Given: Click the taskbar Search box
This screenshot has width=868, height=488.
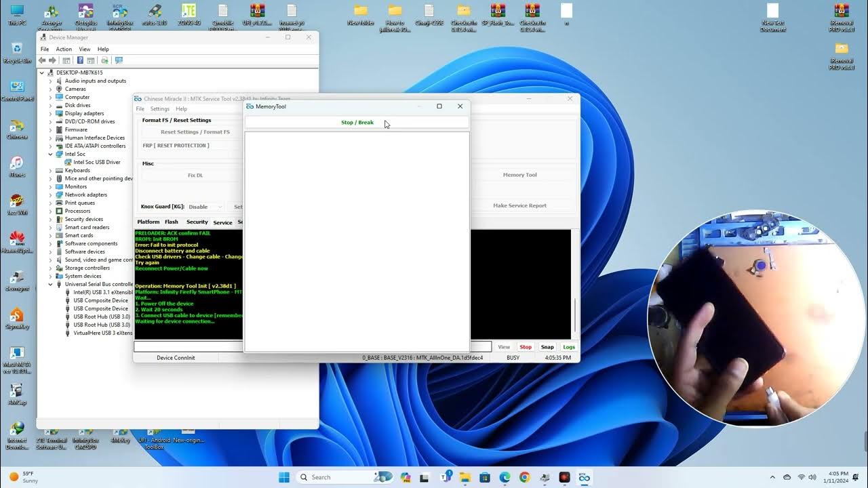Looking at the screenshot, I should [346, 477].
